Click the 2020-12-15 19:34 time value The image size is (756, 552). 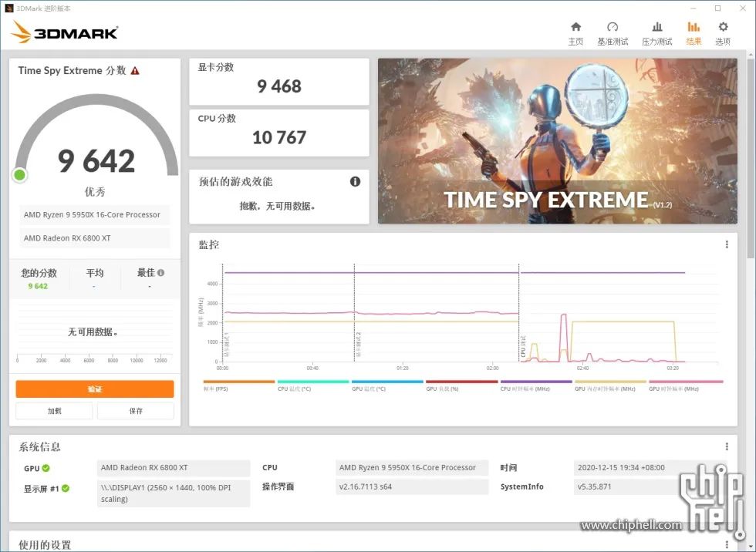coord(650,468)
